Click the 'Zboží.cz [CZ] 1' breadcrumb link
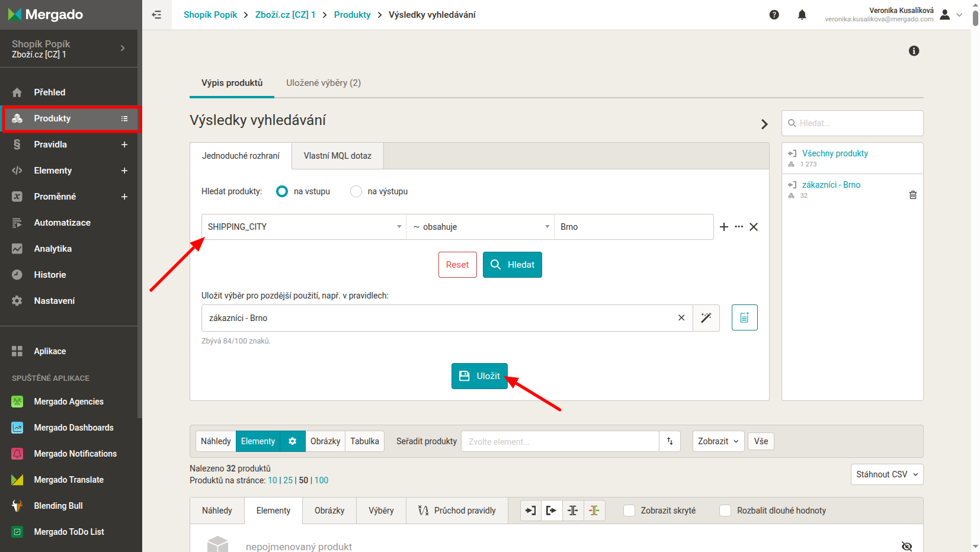 285,15
